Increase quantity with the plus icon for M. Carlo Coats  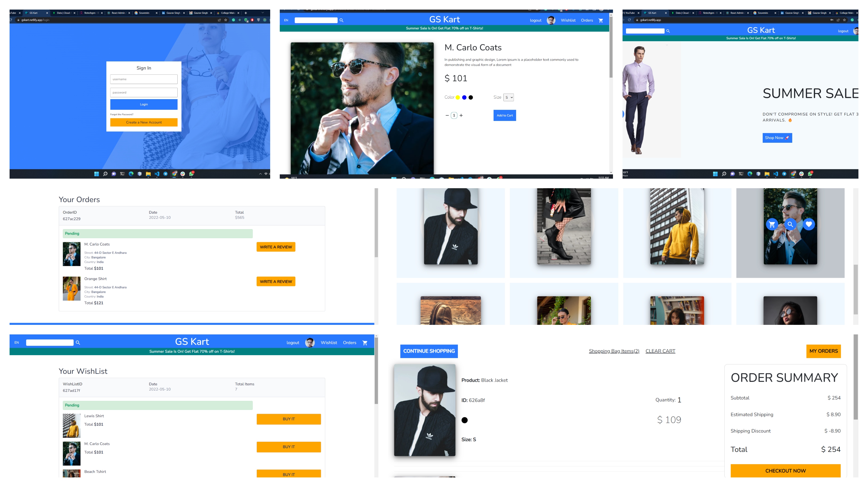[461, 116]
